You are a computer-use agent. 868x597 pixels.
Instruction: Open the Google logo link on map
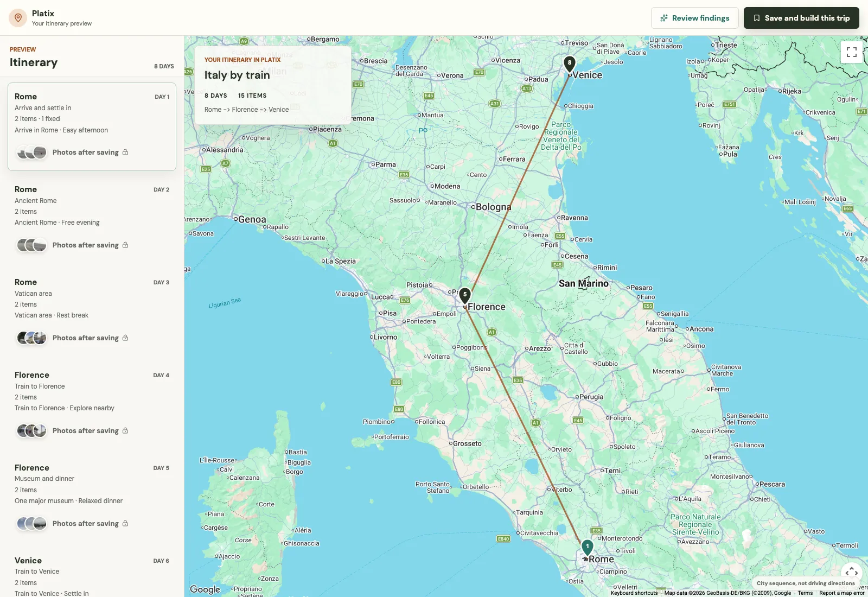click(x=205, y=589)
